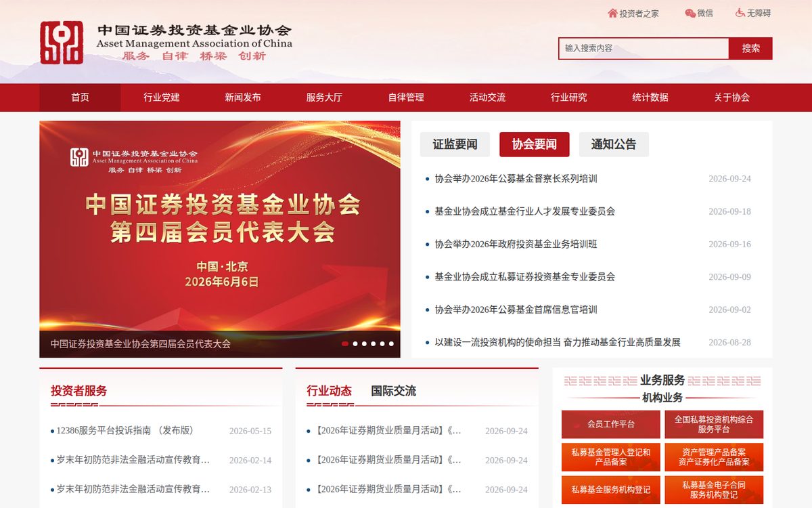This screenshot has width=812, height=508.
Task: Open first 2026年证券期货业质量月活动 article
Action: 388,431
